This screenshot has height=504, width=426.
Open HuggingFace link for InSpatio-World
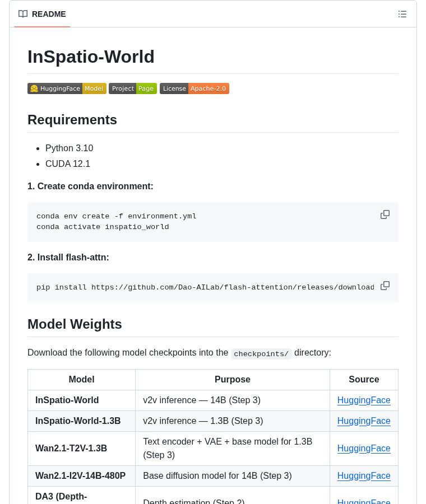(364, 400)
